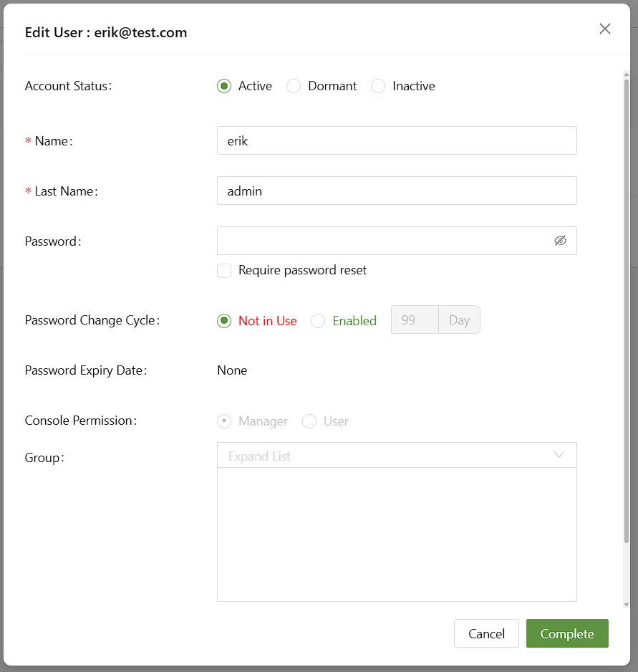Viewport: 638px width, 672px height.
Task: Open the Group Expand List dropdown
Action: 397,456
